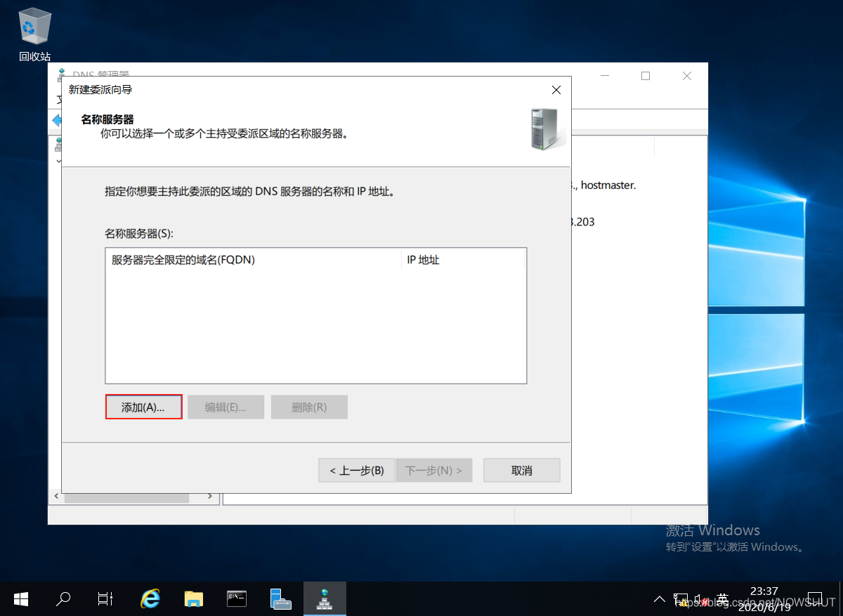Click right arrow of DNS manager horizontal scrollbar
This screenshot has height=616, width=843.
click(x=210, y=497)
